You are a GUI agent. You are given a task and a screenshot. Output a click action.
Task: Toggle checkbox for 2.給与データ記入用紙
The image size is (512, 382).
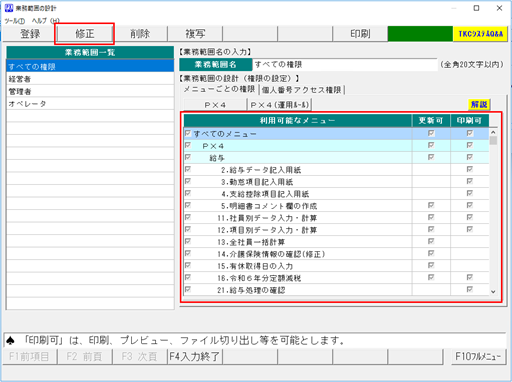tap(188, 169)
